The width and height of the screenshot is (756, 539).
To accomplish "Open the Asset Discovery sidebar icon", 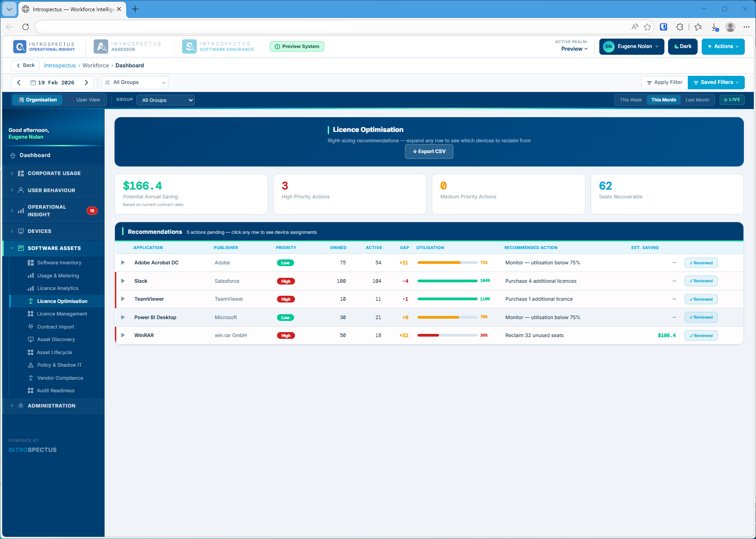I will (30, 339).
